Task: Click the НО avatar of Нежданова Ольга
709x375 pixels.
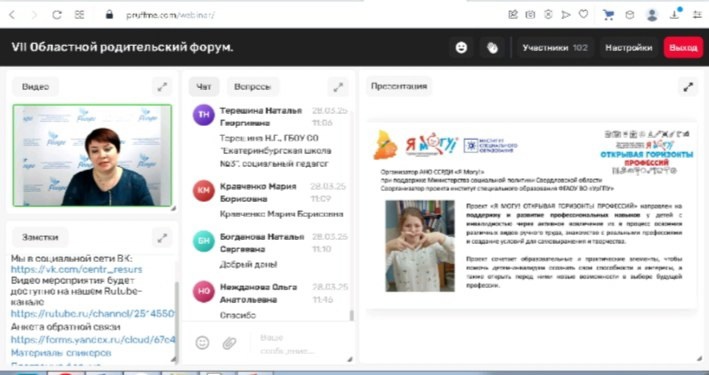Action: (204, 292)
